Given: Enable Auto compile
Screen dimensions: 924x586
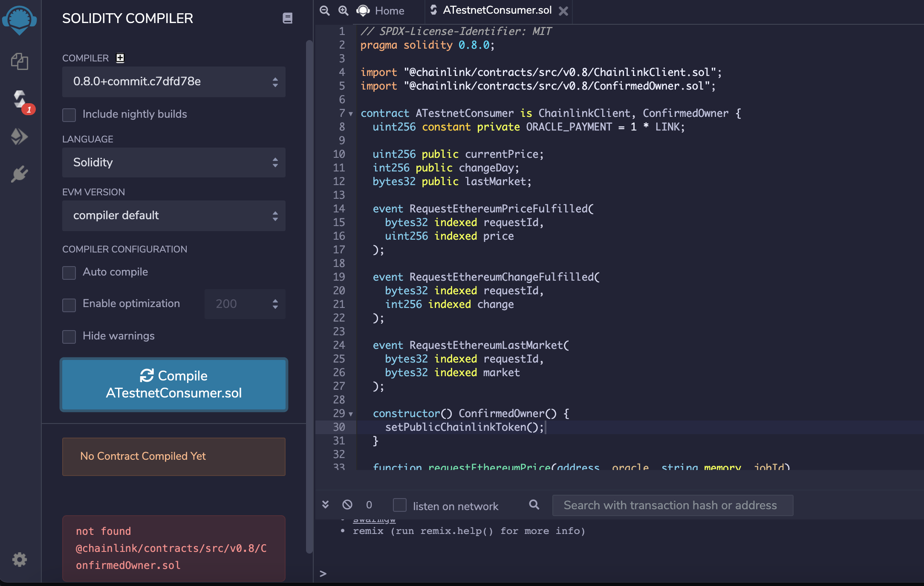Looking at the screenshot, I should tap(69, 273).
